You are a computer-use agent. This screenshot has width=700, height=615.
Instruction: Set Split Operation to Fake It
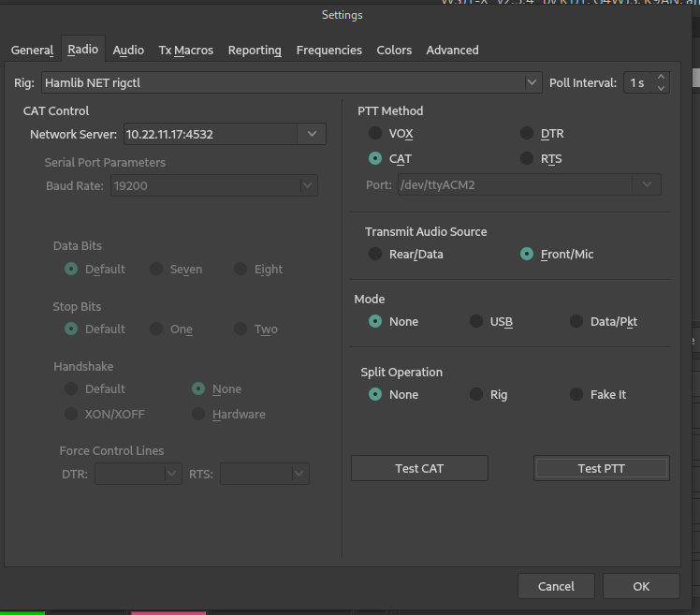[598, 394]
